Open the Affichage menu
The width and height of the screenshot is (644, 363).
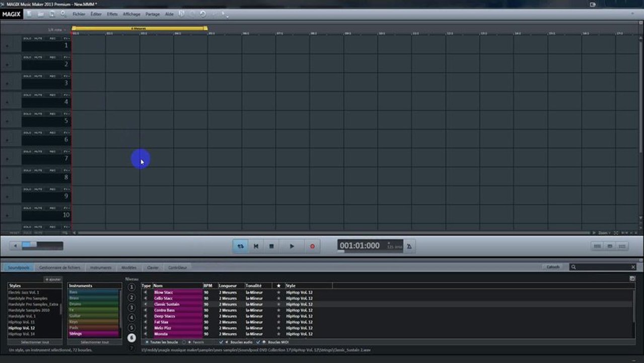pyautogui.click(x=131, y=14)
